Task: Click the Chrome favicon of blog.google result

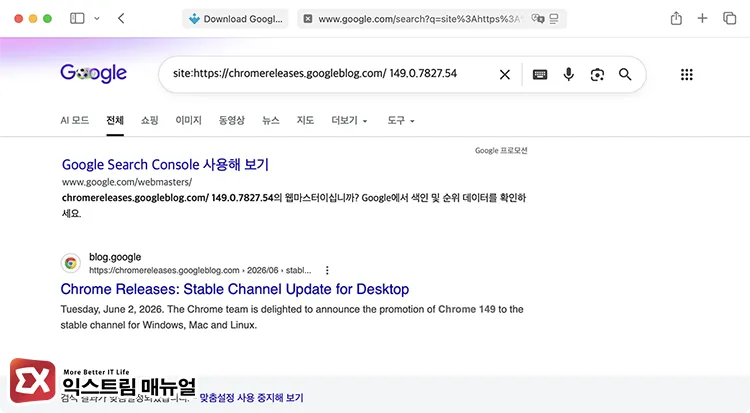Action: click(x=71, y=263)
